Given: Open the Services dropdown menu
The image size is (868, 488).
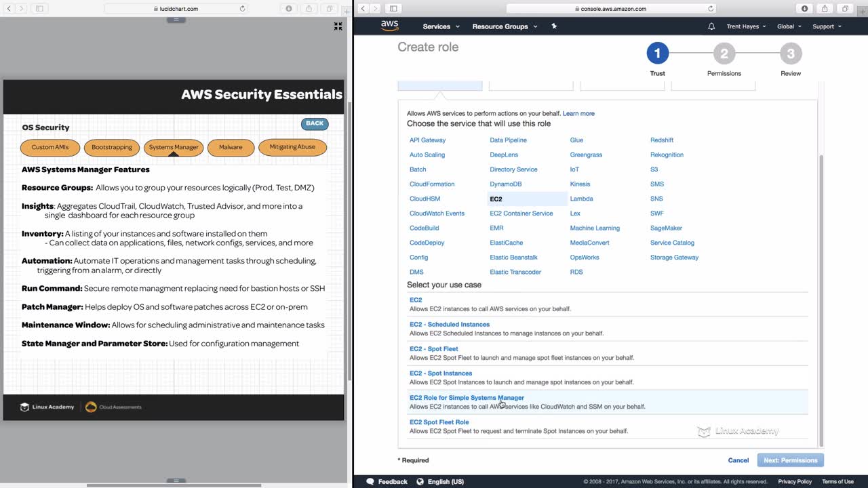Looking at the screenshot, I should [441, 26].
